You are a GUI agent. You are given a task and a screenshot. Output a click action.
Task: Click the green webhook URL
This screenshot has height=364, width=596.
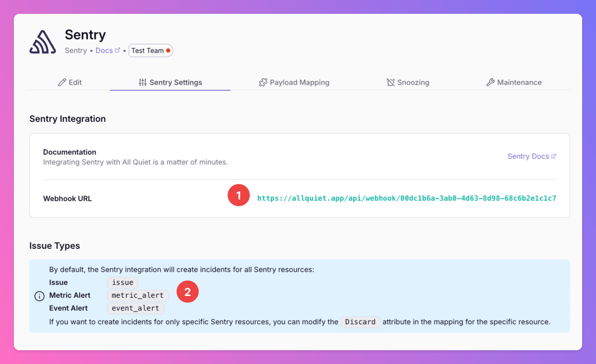click(x=407, y=198)
